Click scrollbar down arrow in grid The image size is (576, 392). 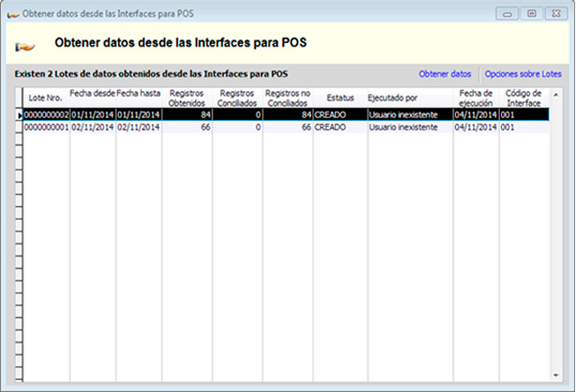click(x=556, y=375)
